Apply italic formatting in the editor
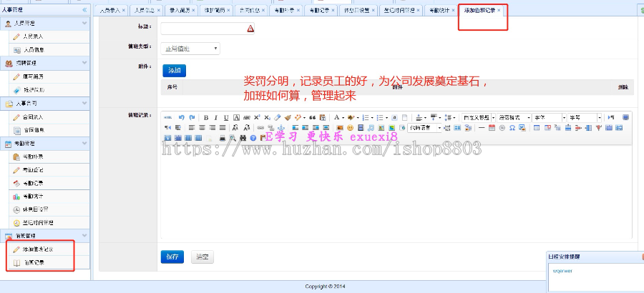 point(216,117)
